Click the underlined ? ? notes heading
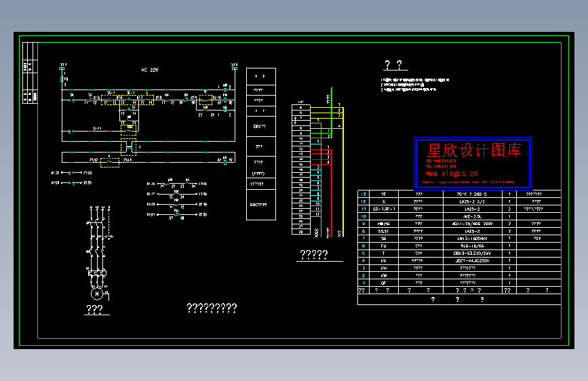Image resolution: width=588 pixels, height=381 pixels. (x=393, y=65)
